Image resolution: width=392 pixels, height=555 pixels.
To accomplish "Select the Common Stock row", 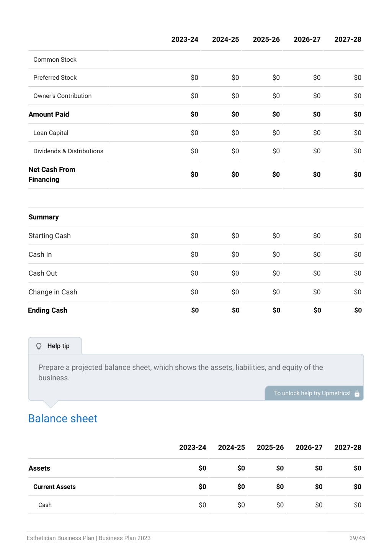I will point(196,59).
